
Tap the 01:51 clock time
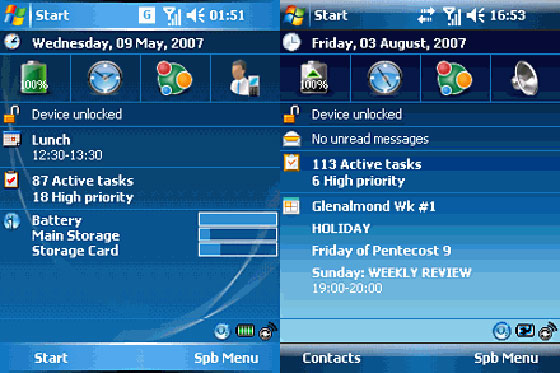[x=227, y=15]
